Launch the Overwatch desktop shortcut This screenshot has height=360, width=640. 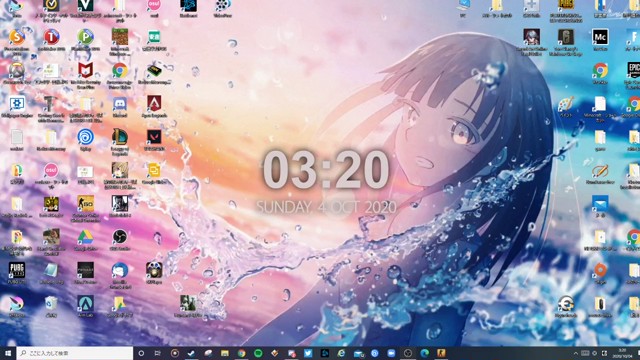tap(16, 71)
